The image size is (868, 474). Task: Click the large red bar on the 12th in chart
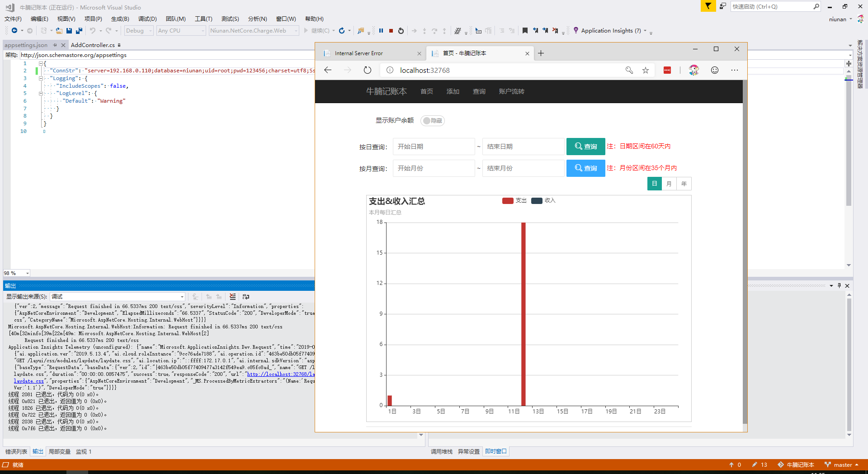point(523,314)
